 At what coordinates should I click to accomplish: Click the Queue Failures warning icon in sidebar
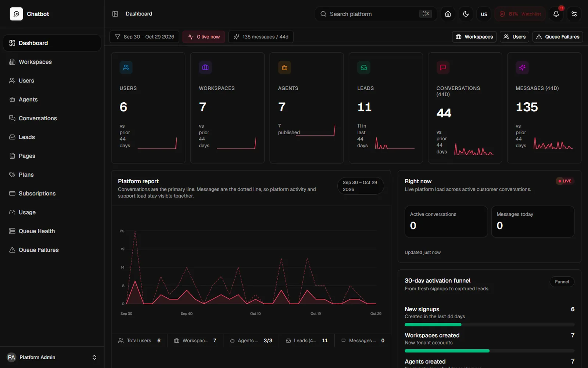pos(12,250)
